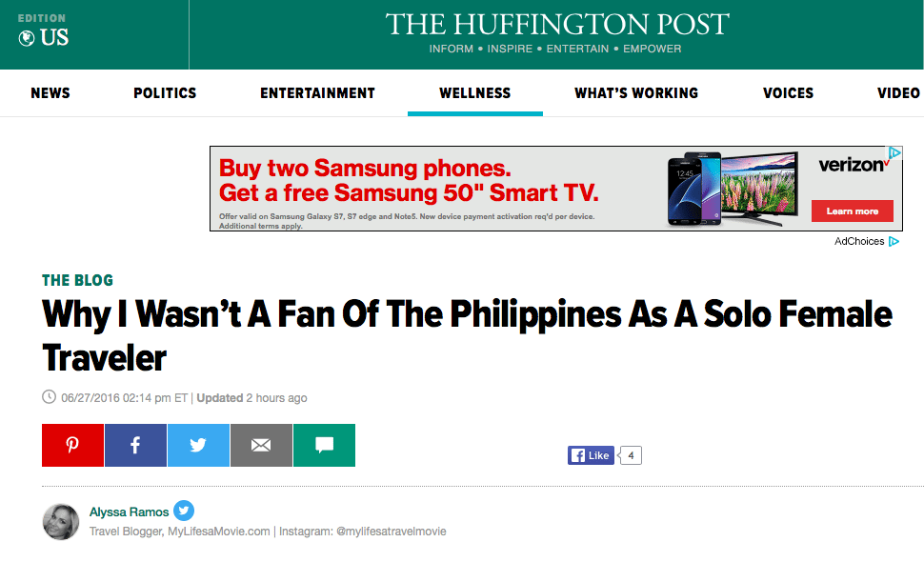Screen dimensions: 924x562
Task: Click the Like count showing 4
Action: (630, 454)
